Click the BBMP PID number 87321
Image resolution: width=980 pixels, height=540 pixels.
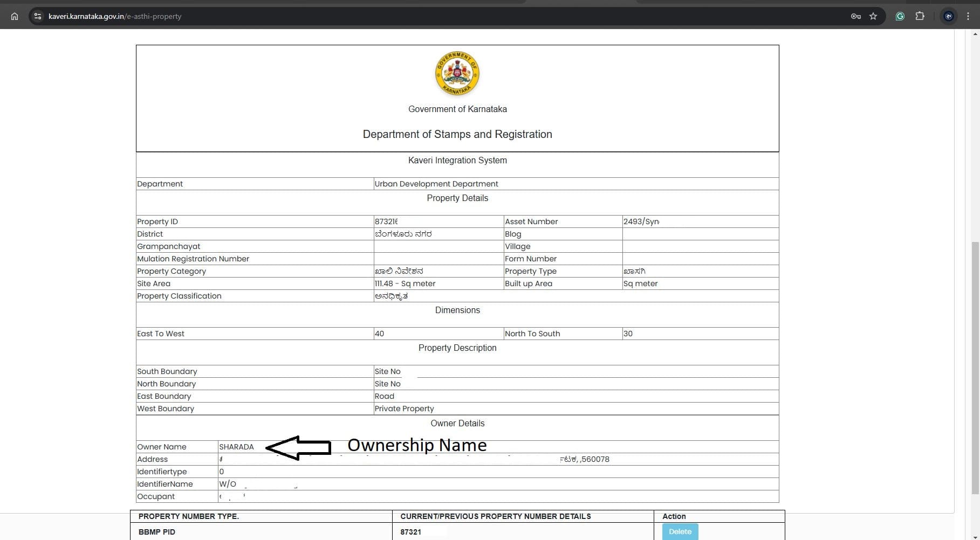(410, 532)
